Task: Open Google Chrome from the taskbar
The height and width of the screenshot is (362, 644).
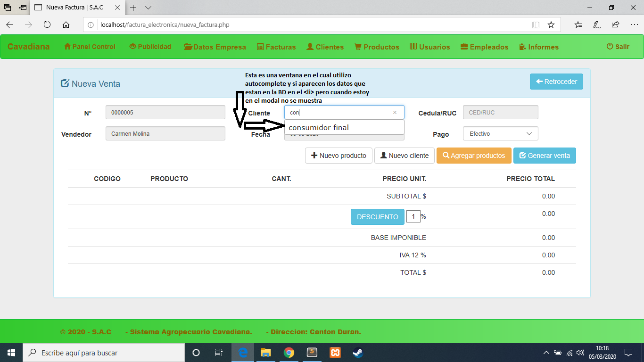Action: (x=289, y=353)
